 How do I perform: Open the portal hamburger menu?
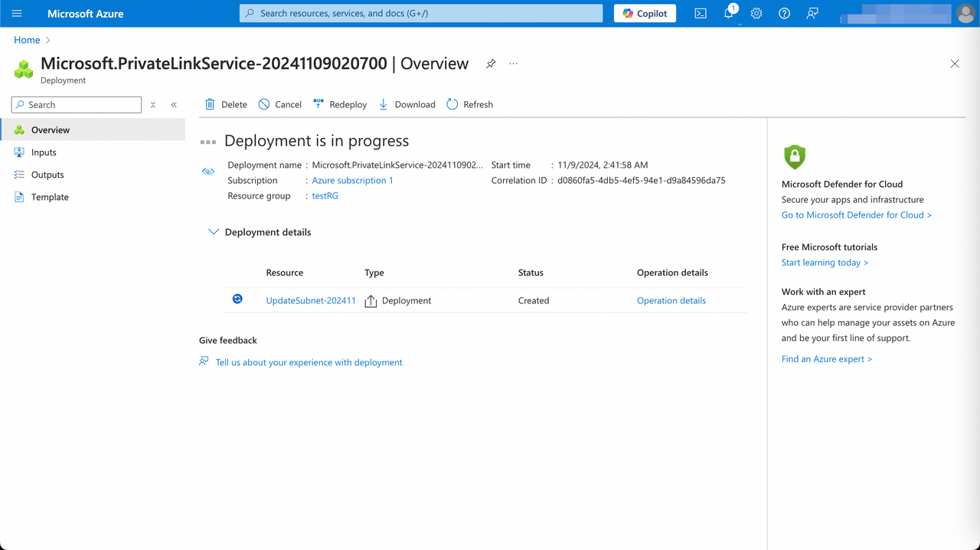click(16, 13)
